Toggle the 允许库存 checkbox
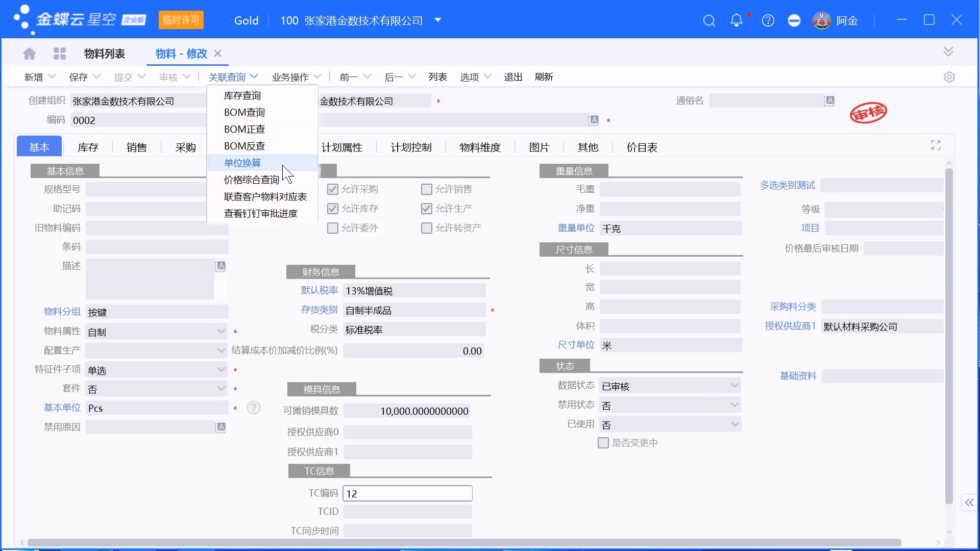980x551 pixels. pos(333,209)
